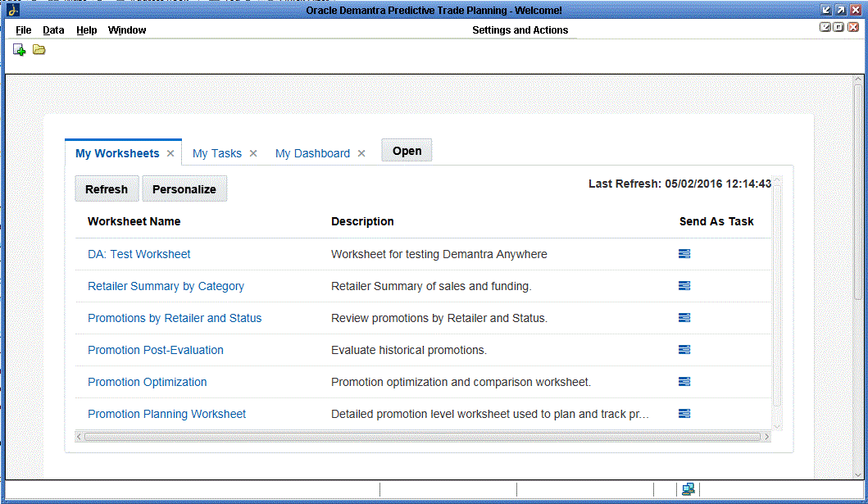Image resolution: width=868 pixels, height=504 pixels.
Task: Click the Send As Task column header
Action: (716, 221)
